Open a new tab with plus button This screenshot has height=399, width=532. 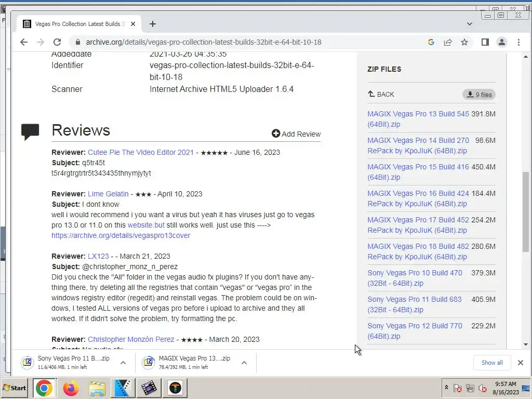tap(153, 24)
